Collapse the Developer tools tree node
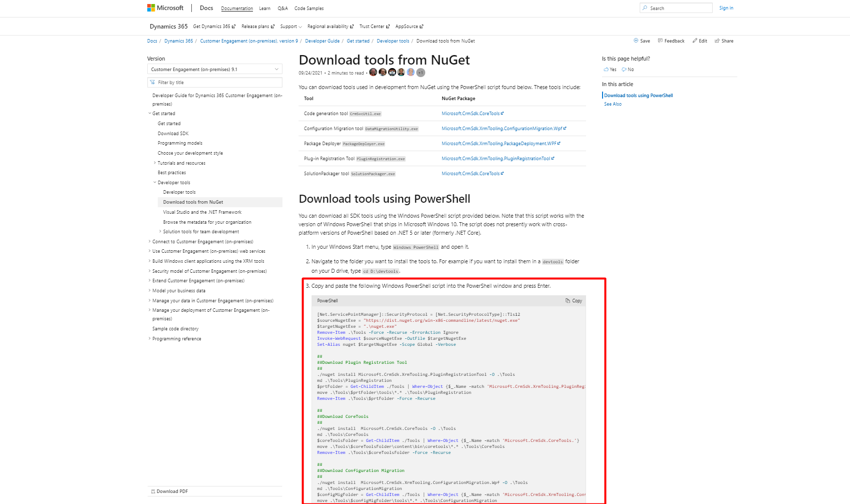This screenshot has width=850, height=504. coord(155,183)
